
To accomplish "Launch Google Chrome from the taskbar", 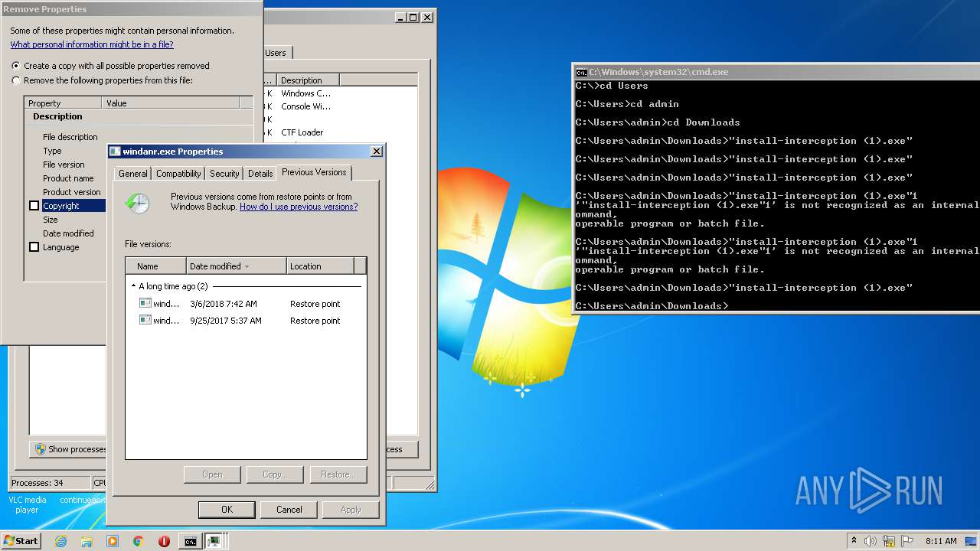I will pyautogui.click(x=138, y=541).
